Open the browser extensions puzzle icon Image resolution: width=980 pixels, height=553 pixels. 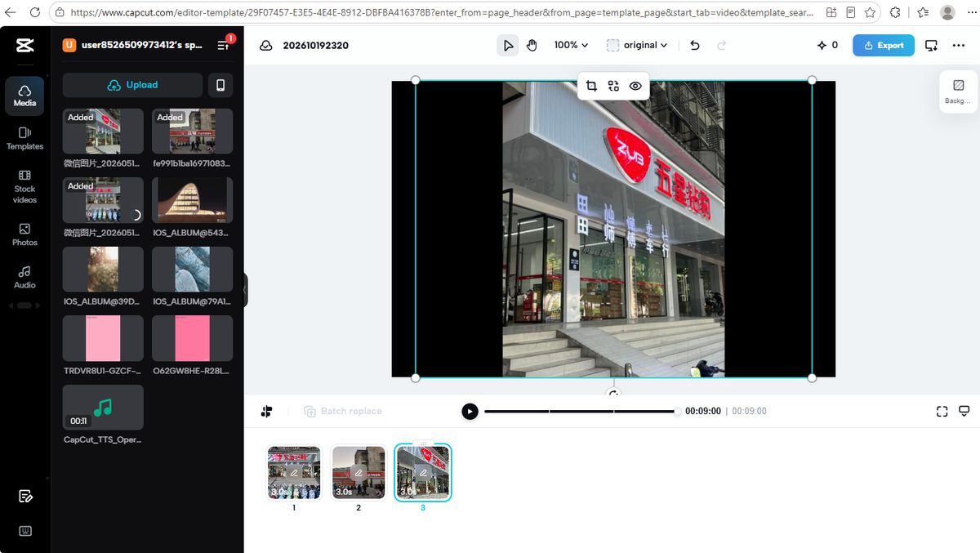click(x=895, y=12)
